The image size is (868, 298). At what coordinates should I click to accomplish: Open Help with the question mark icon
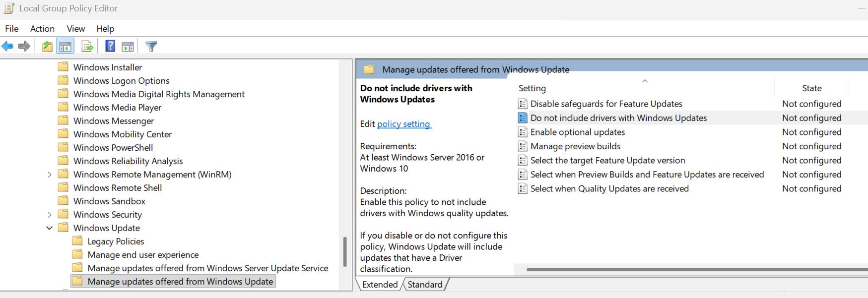coord(110,47)
